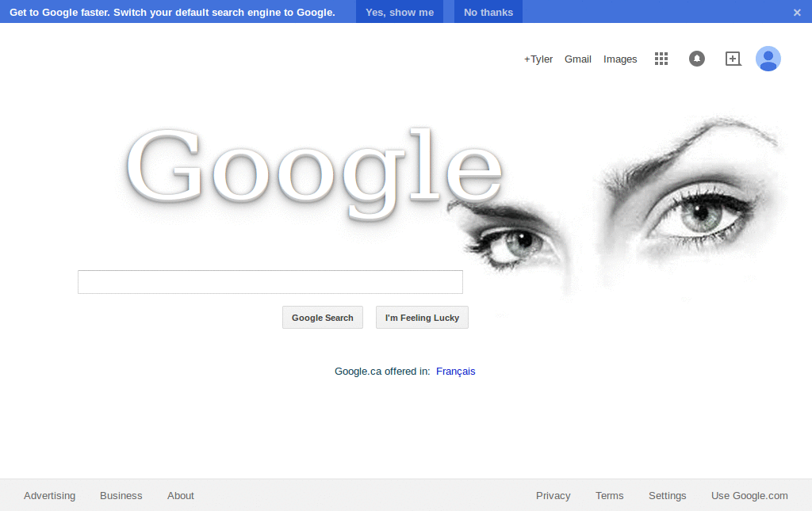Click the Use Google.com link
This screenshot has width=812, height=511.
coord(749,495)
